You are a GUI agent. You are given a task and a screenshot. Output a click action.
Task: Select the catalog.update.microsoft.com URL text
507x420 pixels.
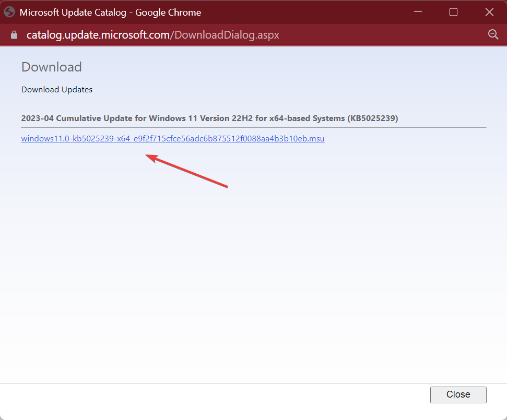click(x=152, y=34)
